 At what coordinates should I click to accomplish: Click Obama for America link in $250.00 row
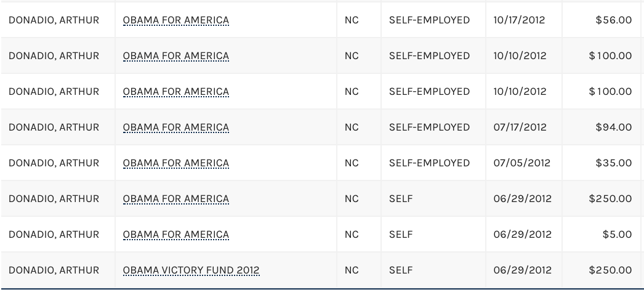(175, 199)
